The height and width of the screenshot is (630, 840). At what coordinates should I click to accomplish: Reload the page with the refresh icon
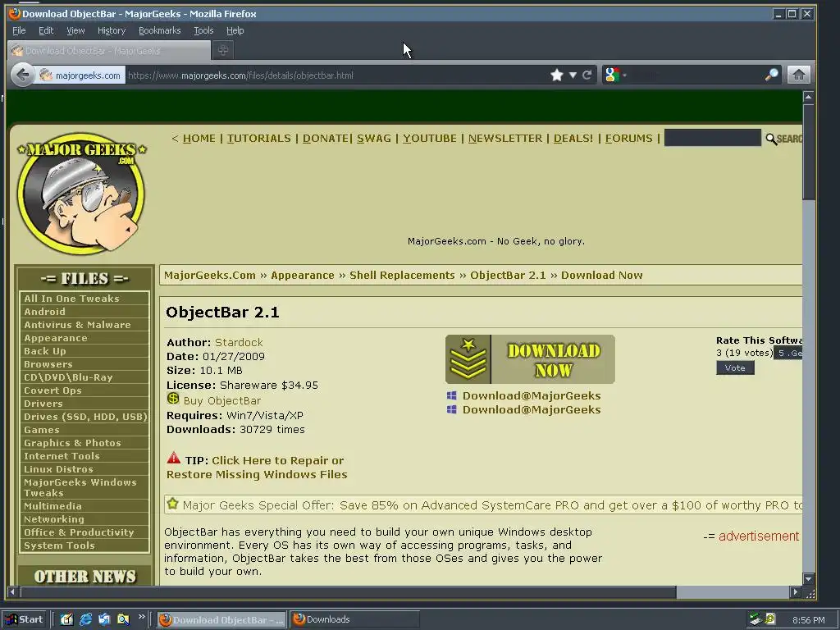pyautogui.click(x=587, y=75)
